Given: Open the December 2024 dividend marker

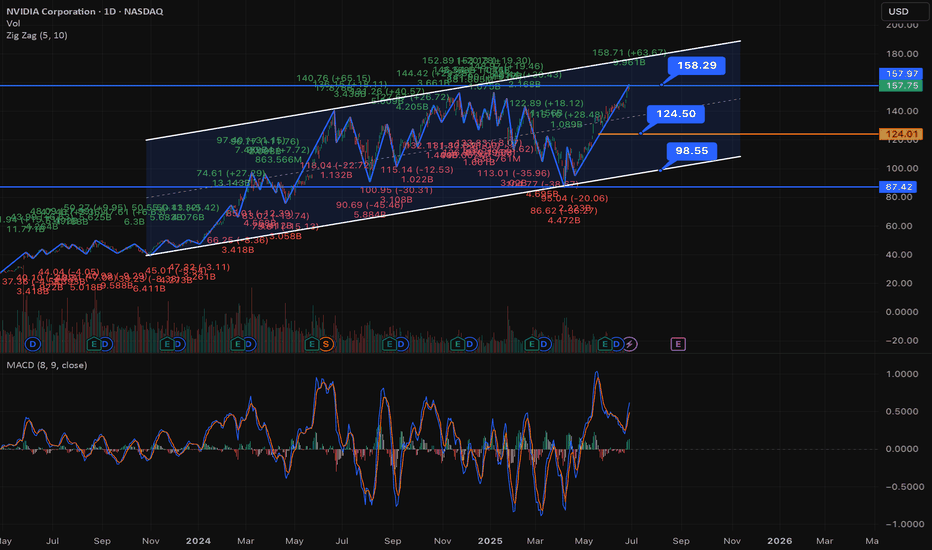Looking at the screenshot, I should tap(470, 344).
